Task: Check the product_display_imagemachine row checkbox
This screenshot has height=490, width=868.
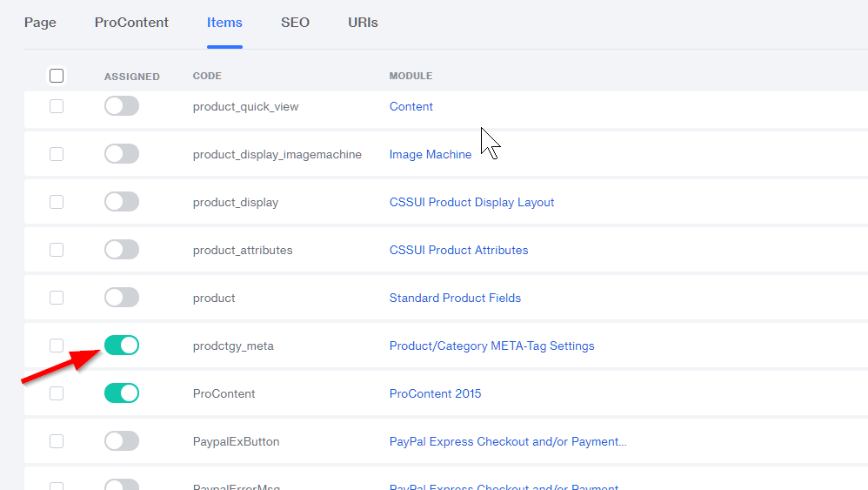Action: coord(57,154)
